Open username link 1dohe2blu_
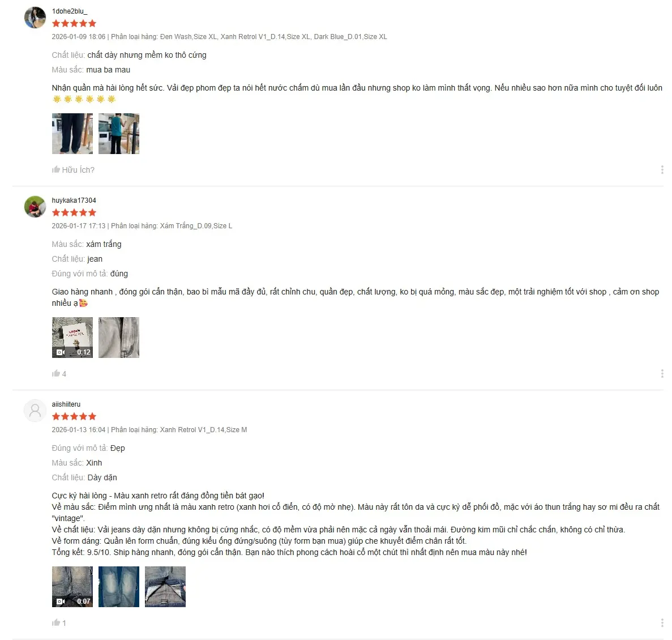672x640 pixels. 70,11
